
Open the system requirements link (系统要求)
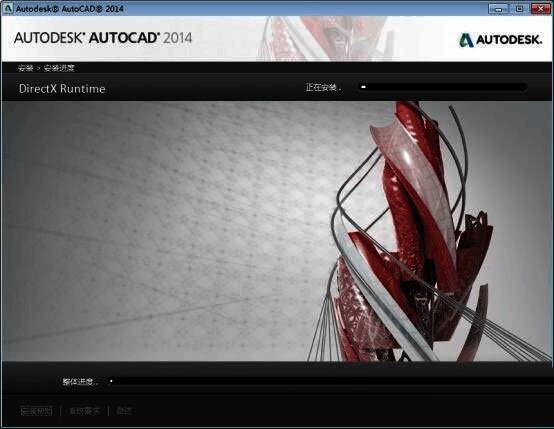(x=84, y=411)
